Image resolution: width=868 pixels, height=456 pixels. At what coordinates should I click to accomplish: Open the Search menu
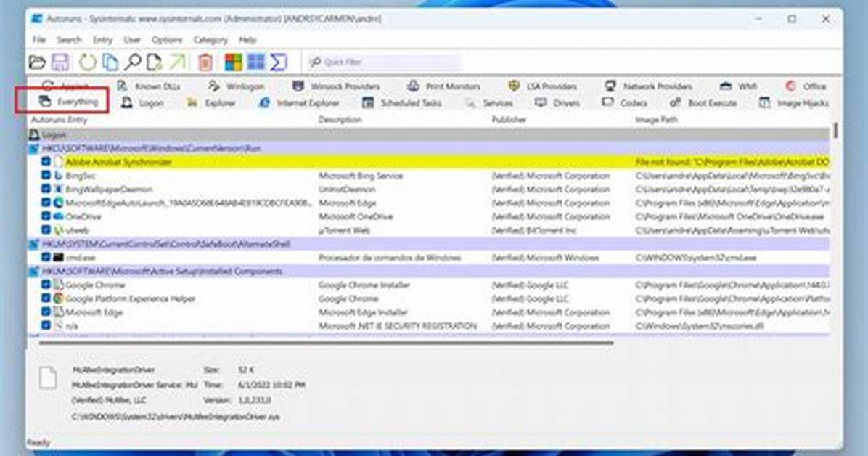(x=69, y=40)
